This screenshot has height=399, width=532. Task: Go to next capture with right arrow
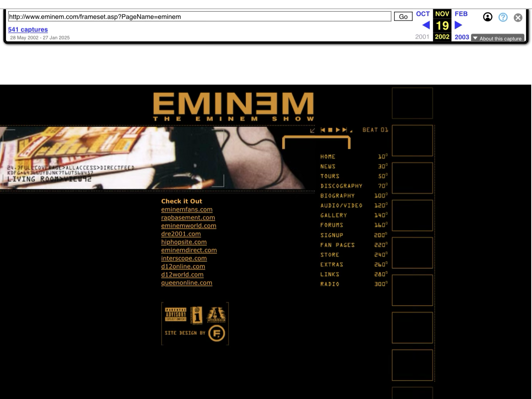click(458, 25)
